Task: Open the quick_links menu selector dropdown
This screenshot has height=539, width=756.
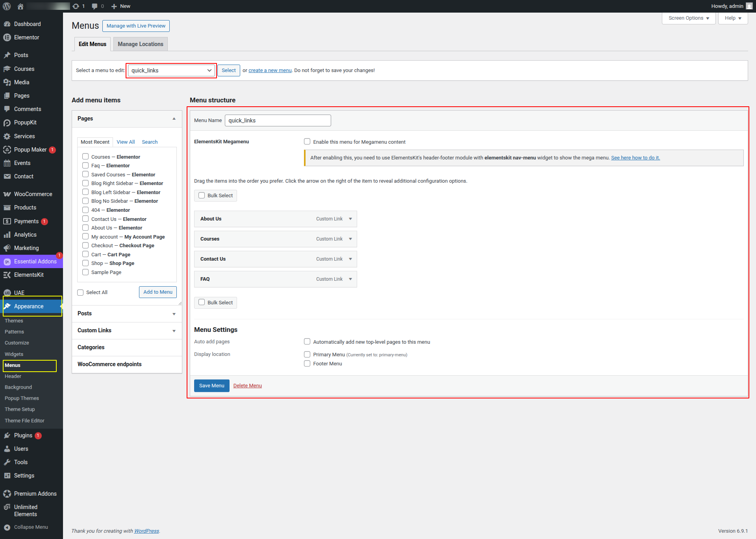Action: tap(171, 70)
